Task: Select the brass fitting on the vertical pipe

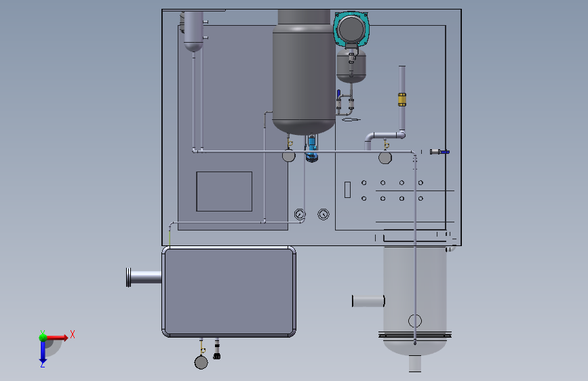Action: click(x=402, y=100)
